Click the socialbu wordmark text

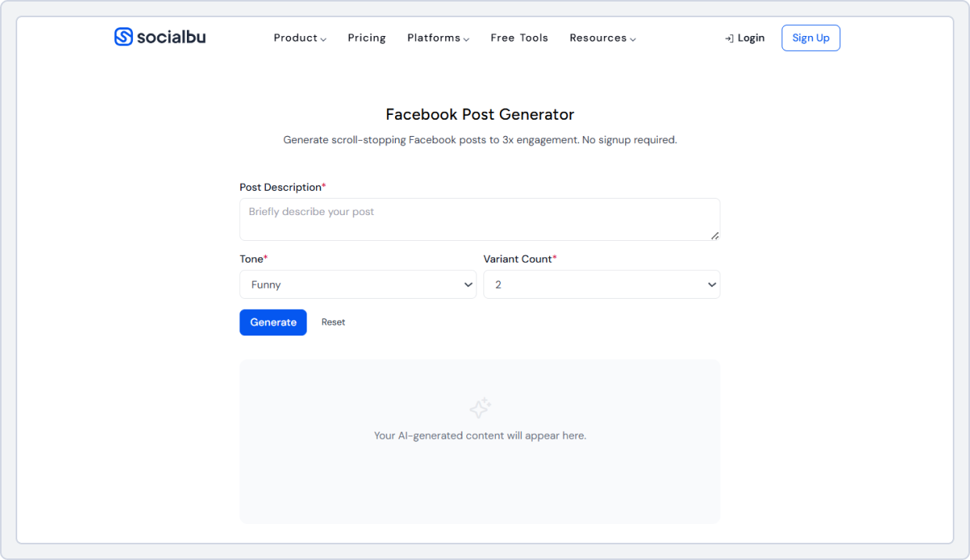(171, 37)
